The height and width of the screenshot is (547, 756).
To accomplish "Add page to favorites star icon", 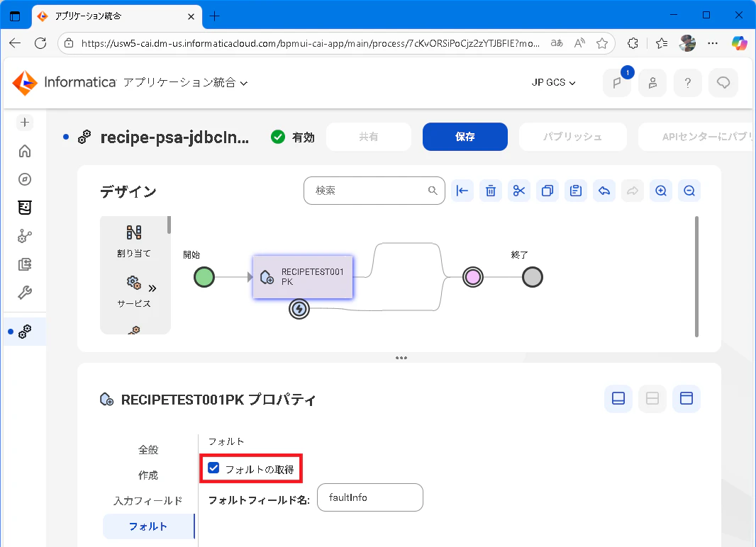I will (601, 43).
